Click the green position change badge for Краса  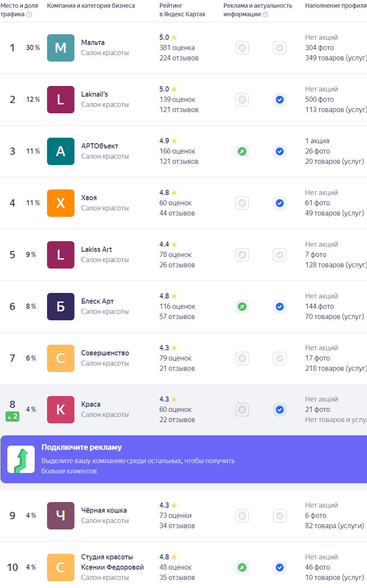[12, 417]
